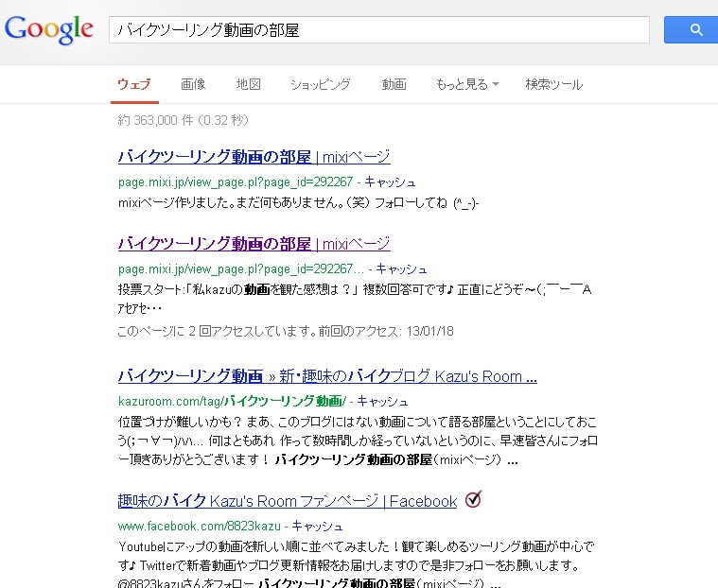Switch to the 地図 tab

click(x=248, y=85)
